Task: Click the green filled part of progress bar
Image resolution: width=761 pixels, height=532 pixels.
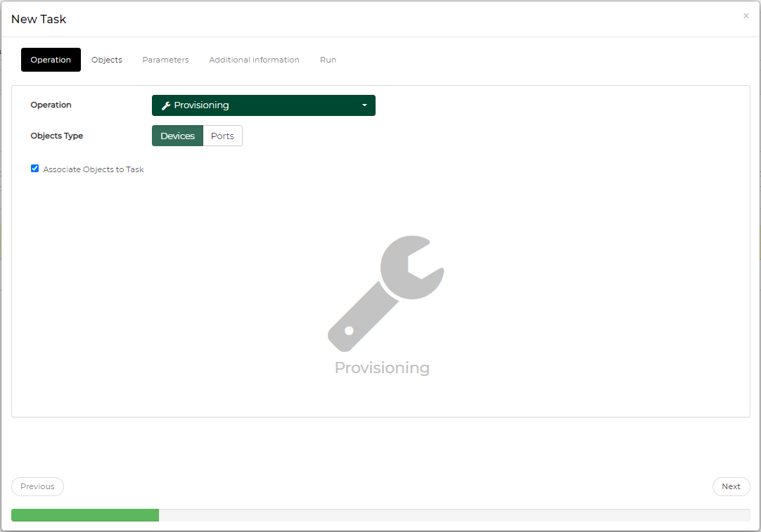Action: 84,515
